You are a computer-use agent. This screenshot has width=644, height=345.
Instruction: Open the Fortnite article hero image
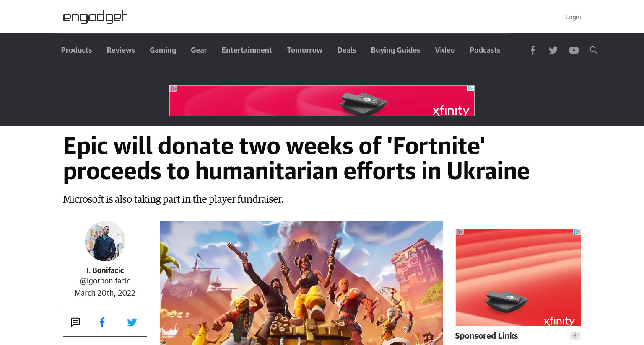(x=301, y=283)
